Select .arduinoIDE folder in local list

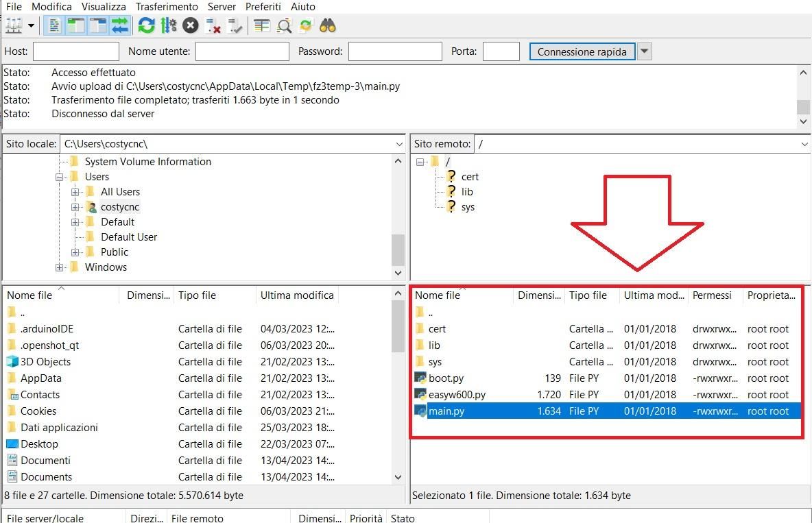coord(47,329)
